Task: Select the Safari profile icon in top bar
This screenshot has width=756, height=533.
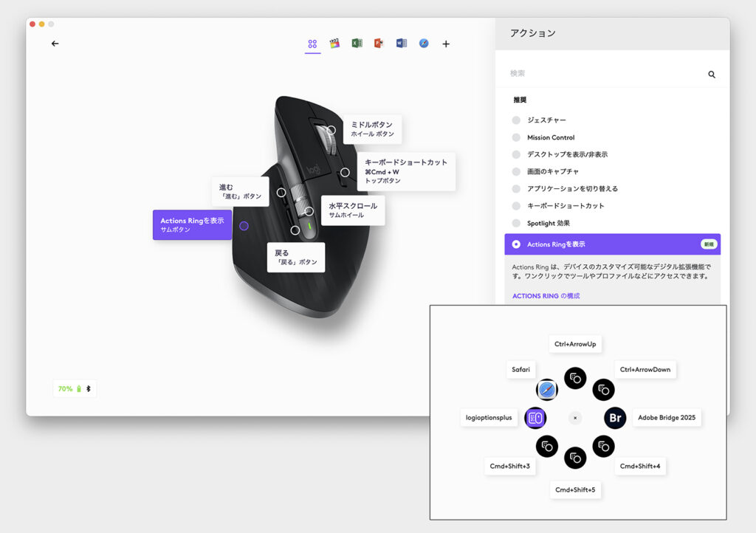Action: (x=424, y=44)
